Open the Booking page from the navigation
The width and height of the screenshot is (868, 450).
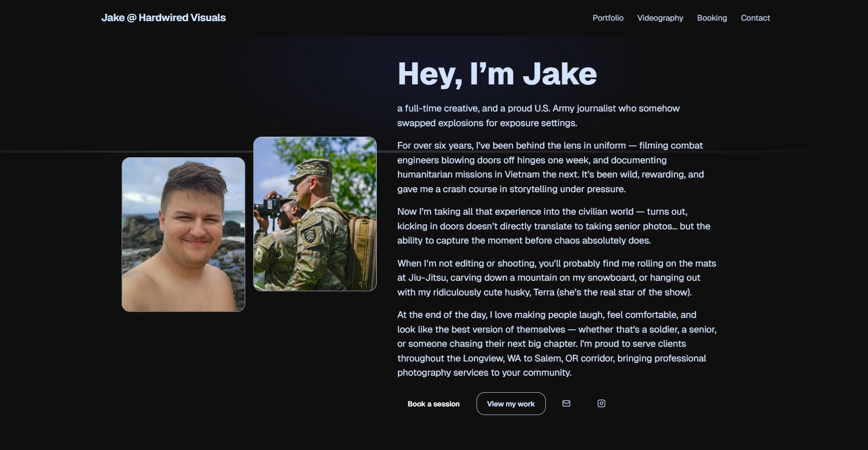[712, 18]
